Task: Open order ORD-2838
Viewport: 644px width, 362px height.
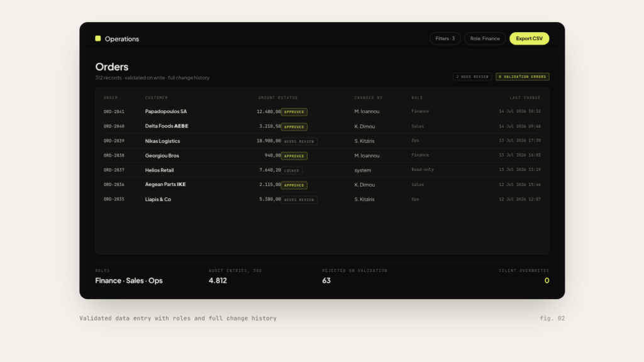Action: (x=114, y=156)
